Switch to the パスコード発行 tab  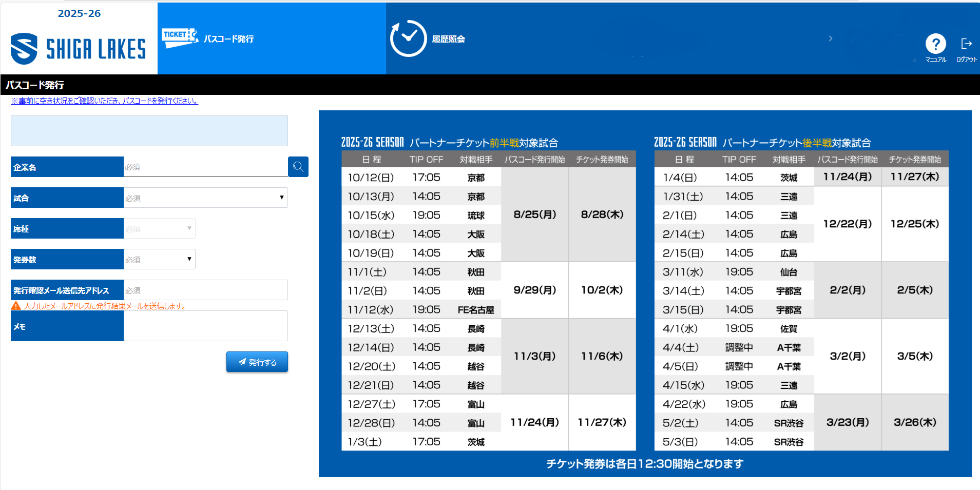(228, 39)
